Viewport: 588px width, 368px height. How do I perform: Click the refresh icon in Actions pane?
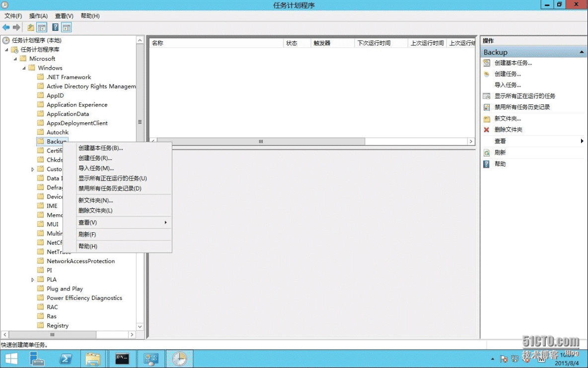487,153
